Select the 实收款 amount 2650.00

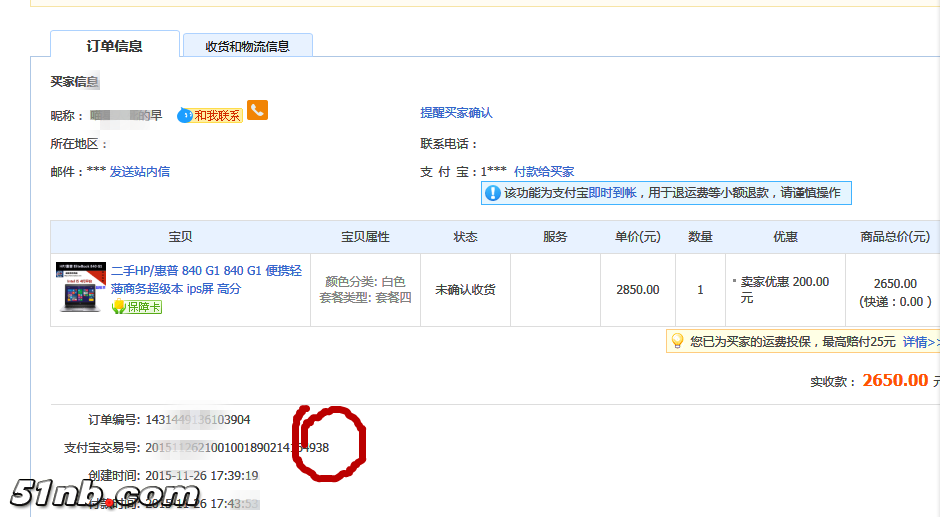coord(895,380)
